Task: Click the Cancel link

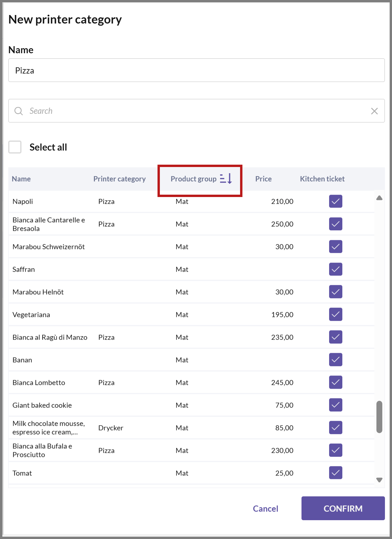Action: pos(265,508)
